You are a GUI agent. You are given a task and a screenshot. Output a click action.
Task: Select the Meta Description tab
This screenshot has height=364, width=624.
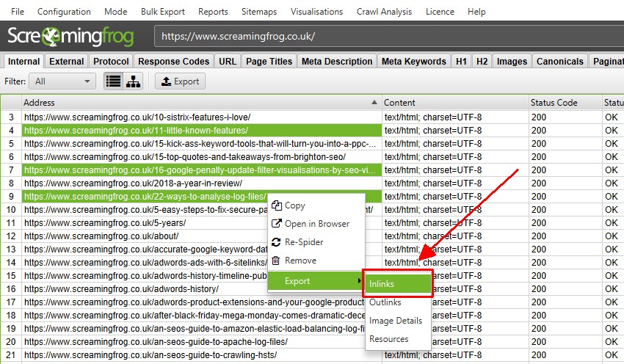(x=337, y=61)
